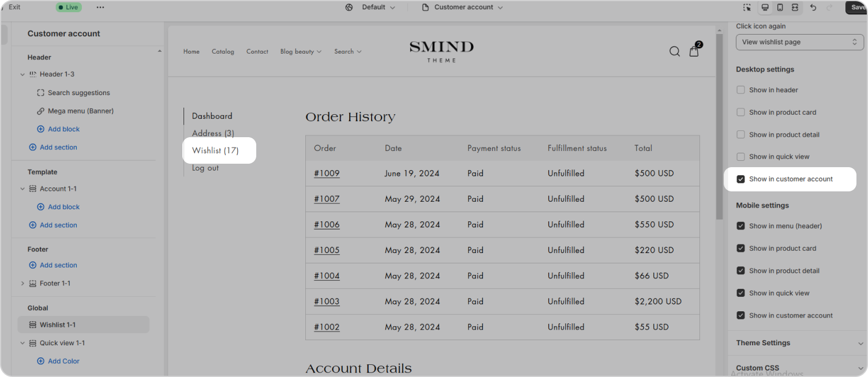Click the inspector selection icon
Viewport: 868px width, 377px height.
coord(747,7)
